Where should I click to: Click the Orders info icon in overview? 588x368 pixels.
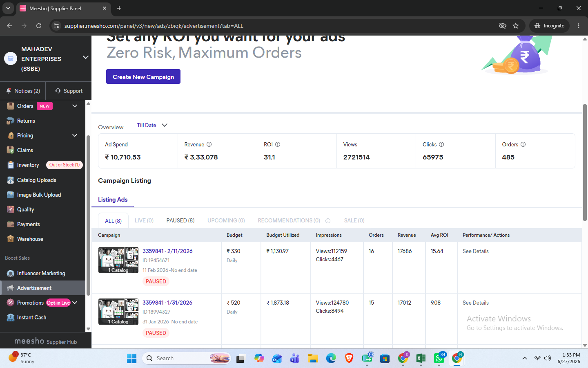(x=523, y=144)
